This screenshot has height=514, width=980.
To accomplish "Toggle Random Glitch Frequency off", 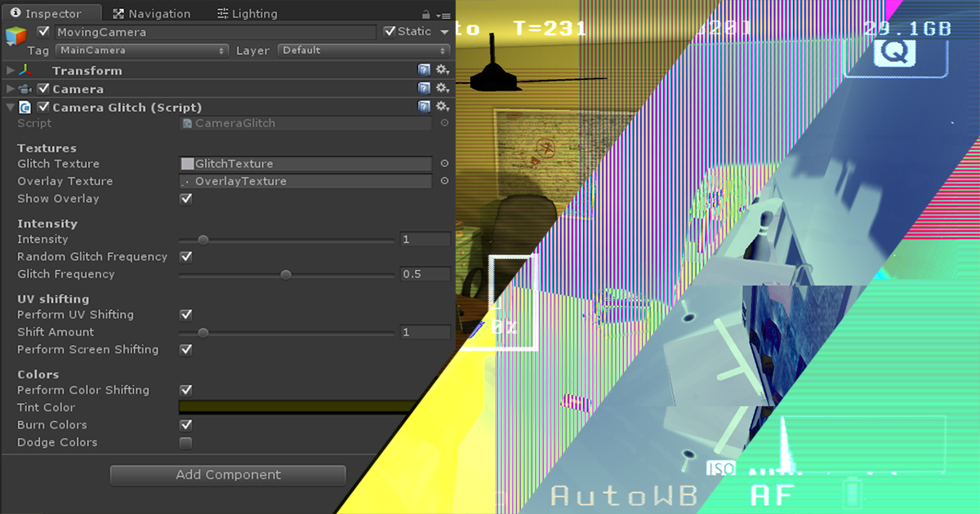I will pyautogui.click(x=185, y=256).
